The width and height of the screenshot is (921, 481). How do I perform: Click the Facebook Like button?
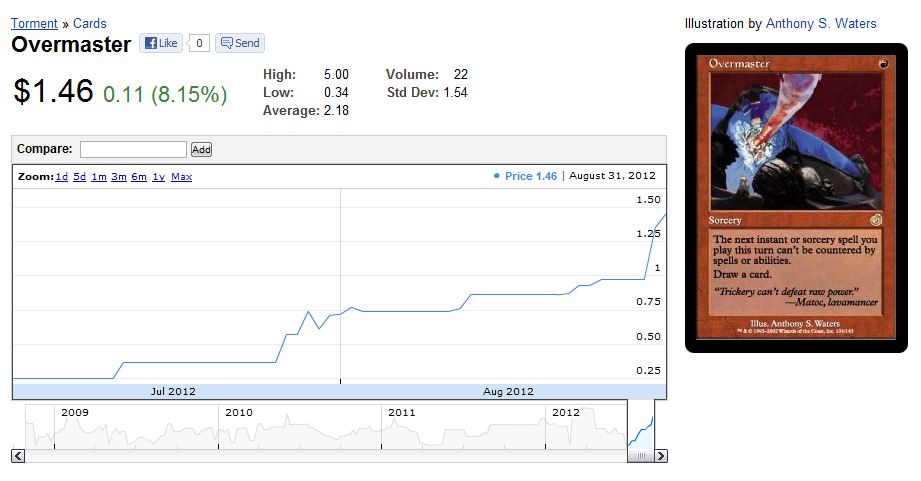tap(161, 43)
